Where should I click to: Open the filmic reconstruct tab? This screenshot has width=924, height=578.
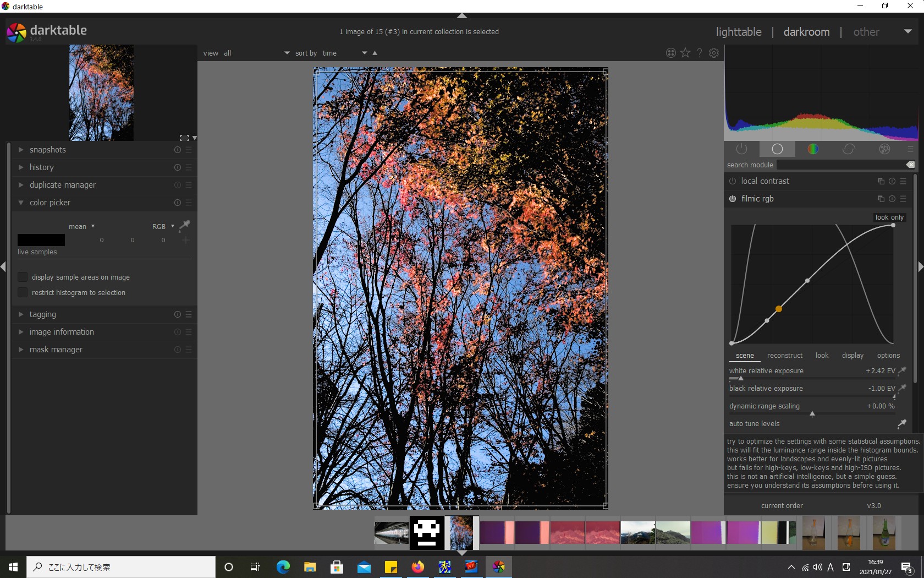(785, 356)
